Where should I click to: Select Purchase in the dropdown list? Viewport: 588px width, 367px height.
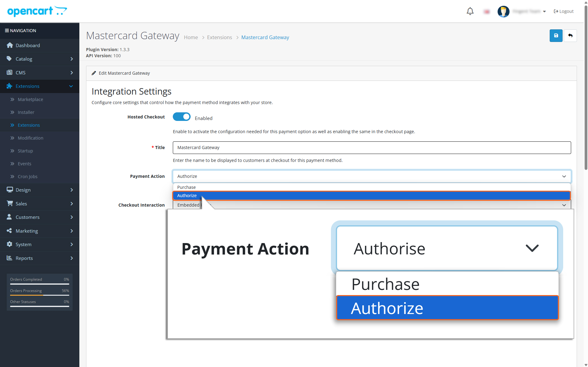pyautogui.click(x=372, y=187)
